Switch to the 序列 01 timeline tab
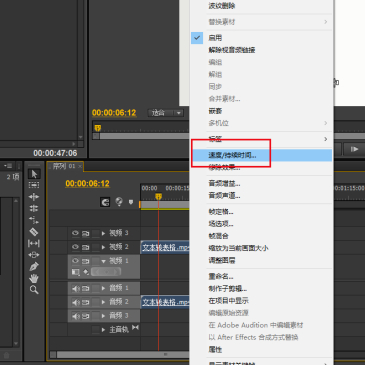The width and height of the screenshot is (365, 365). pos(64,166)
